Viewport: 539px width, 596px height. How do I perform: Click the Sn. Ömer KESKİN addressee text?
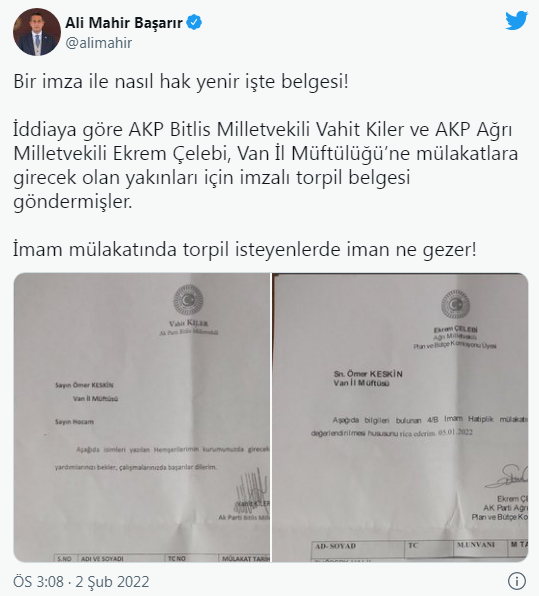pyautogui.click(x=368, y=374)
